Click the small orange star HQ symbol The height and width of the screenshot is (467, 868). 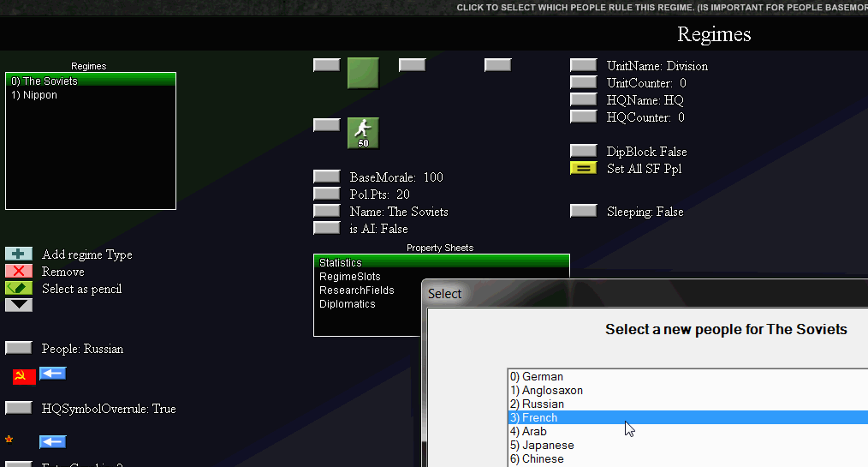9,440
